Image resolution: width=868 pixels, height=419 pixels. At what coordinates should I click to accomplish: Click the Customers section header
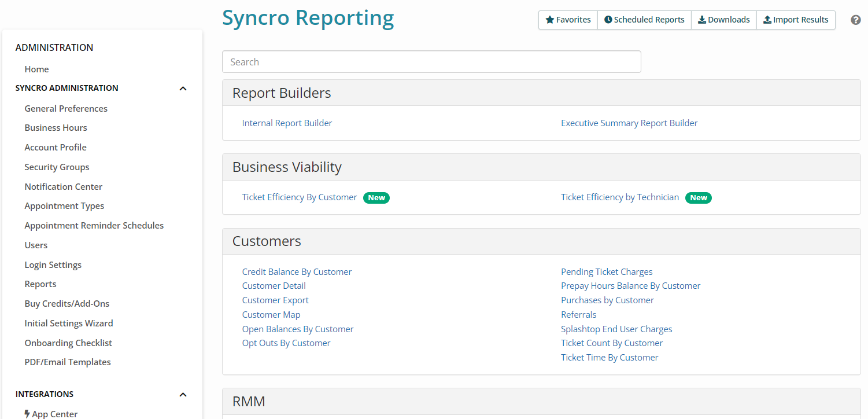267,241
